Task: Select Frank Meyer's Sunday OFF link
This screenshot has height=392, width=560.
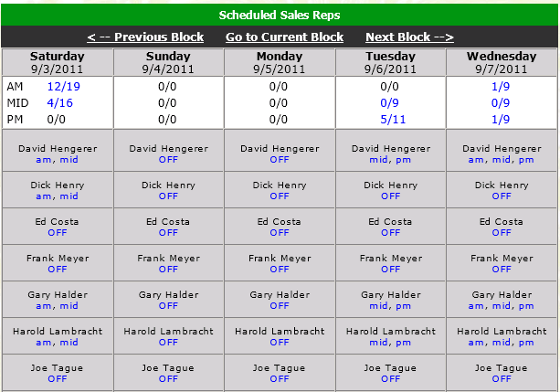Action: (x=168, y=269)
